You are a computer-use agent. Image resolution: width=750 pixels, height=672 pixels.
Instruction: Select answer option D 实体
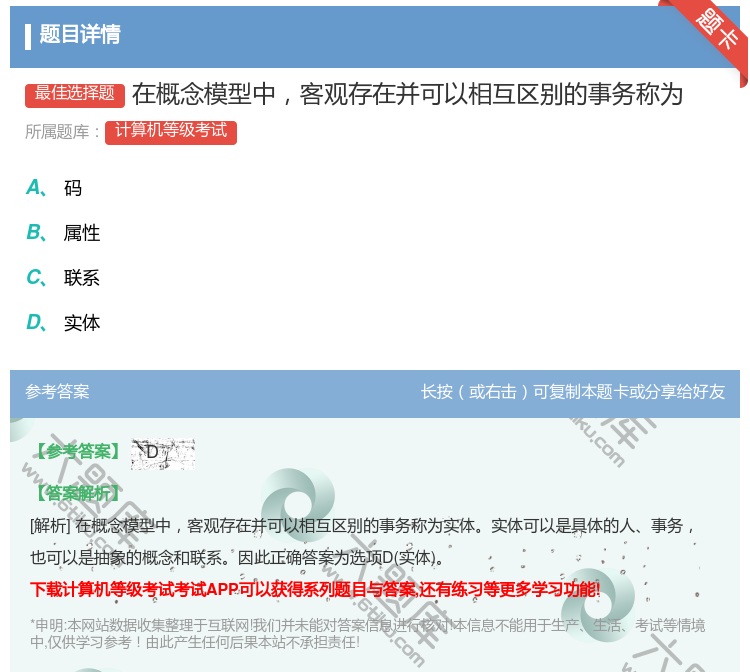[63, 323]
